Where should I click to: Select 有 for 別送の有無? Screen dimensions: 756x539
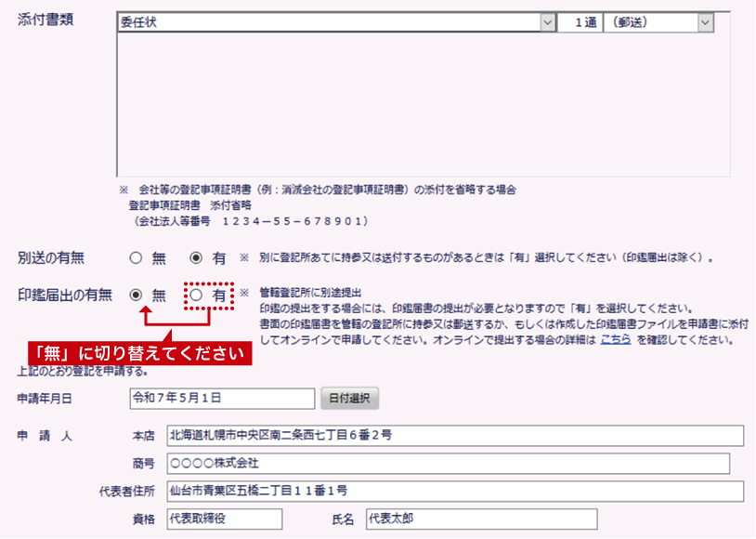pyautogui.click(x=196, y=257)
